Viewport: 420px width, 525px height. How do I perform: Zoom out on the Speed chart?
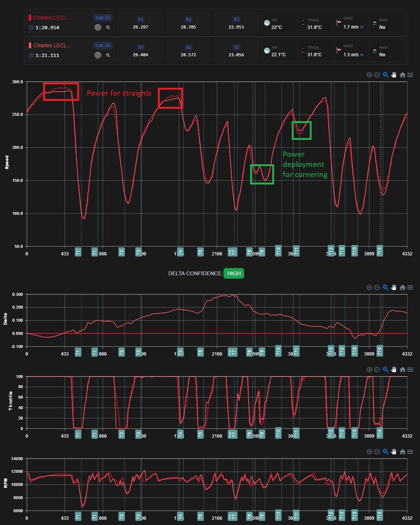click(377, 75)
